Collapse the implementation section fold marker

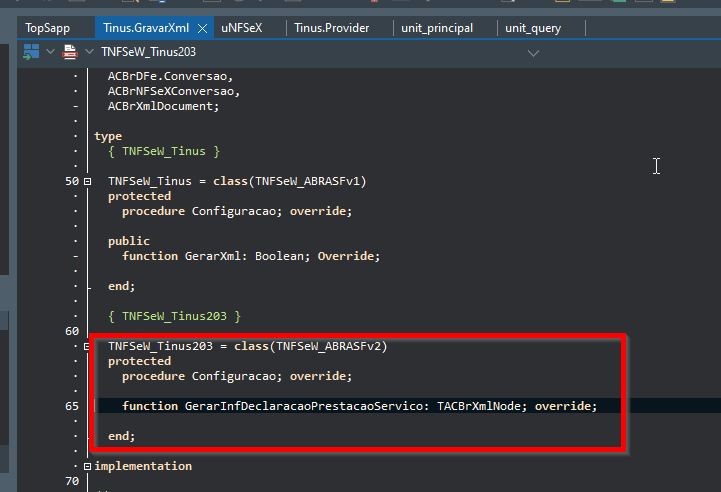(87, 466)
